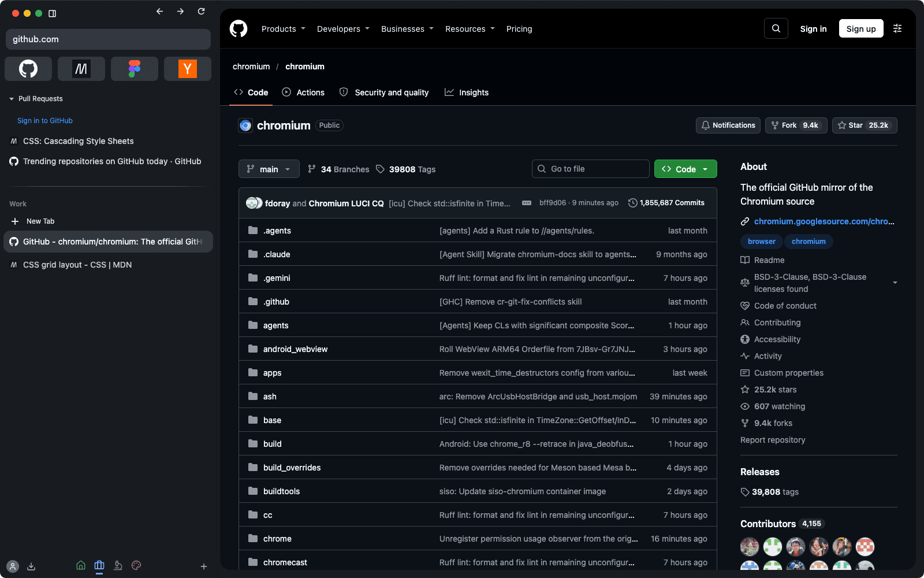
Task: Star the chromium repository
Action: (865, 125)
